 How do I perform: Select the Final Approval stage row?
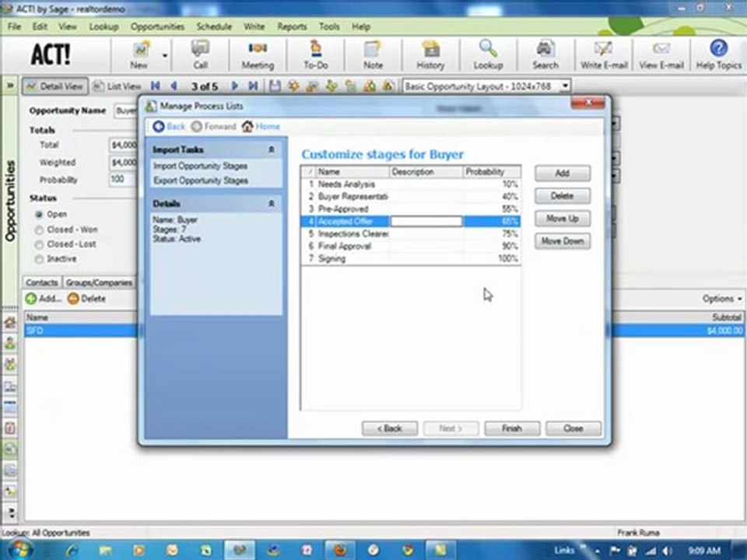coord(411,247)
